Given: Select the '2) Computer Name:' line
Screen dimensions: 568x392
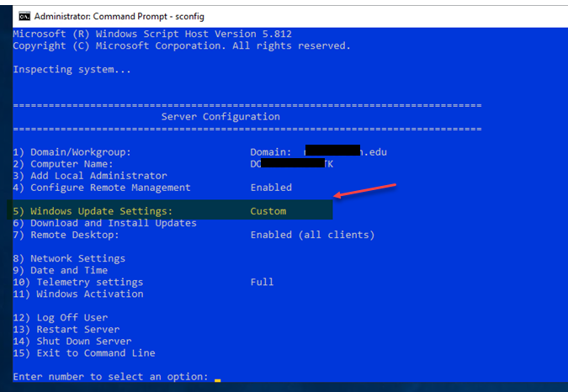Looking at the screenshot, I should [x=63, y=164].
